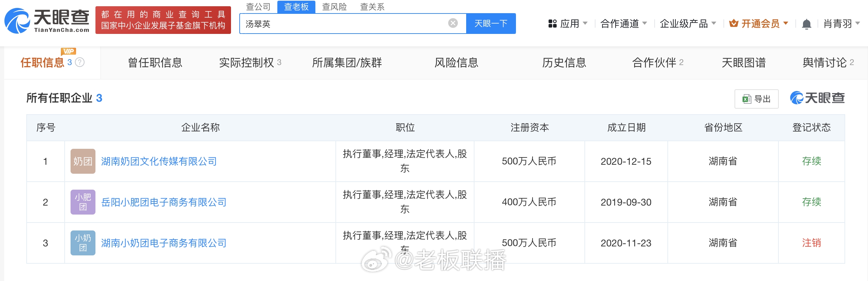868x281 pixels.
Task: Click the 天眼一下 search button
Action: pos(491,24)
